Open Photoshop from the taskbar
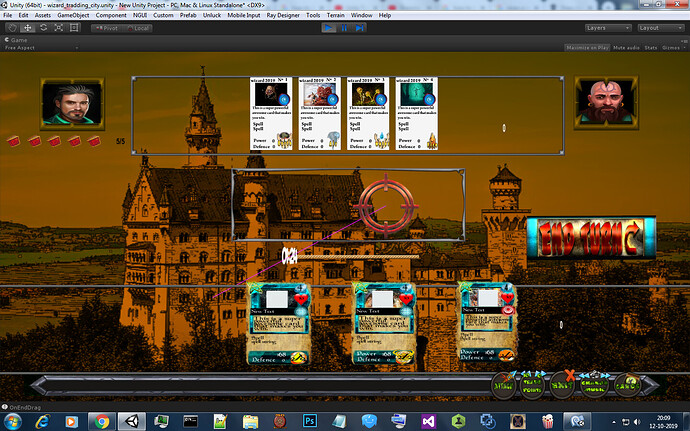Image resolution: width=690 pixels, height=431 pixels. point(309,422)
